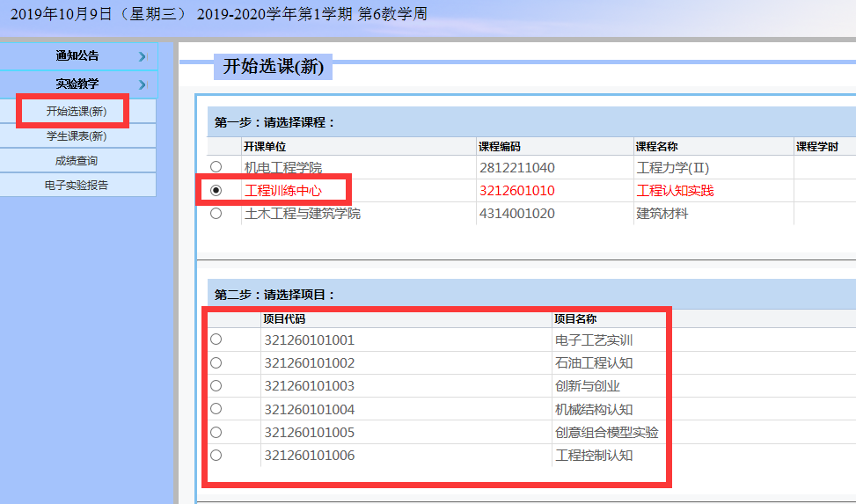Screen dimensions: 856x504
Task: Open 成绩查询 in the sidebar
Action: [77, 161]
